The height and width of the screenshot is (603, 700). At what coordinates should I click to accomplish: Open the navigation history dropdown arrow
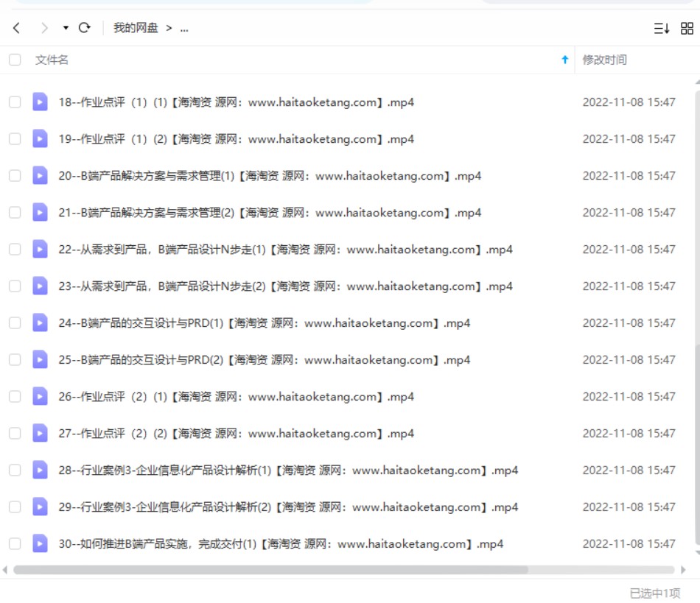(66, 28)
